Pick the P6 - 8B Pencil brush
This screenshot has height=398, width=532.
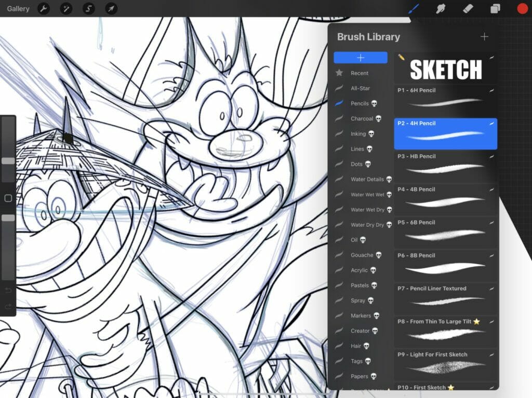[x=445, y=266]
